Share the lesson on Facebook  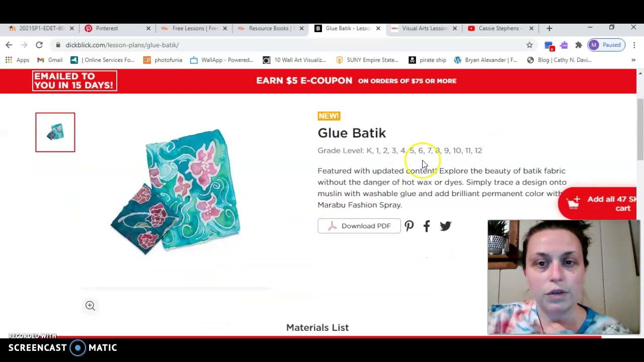(427, 226)
